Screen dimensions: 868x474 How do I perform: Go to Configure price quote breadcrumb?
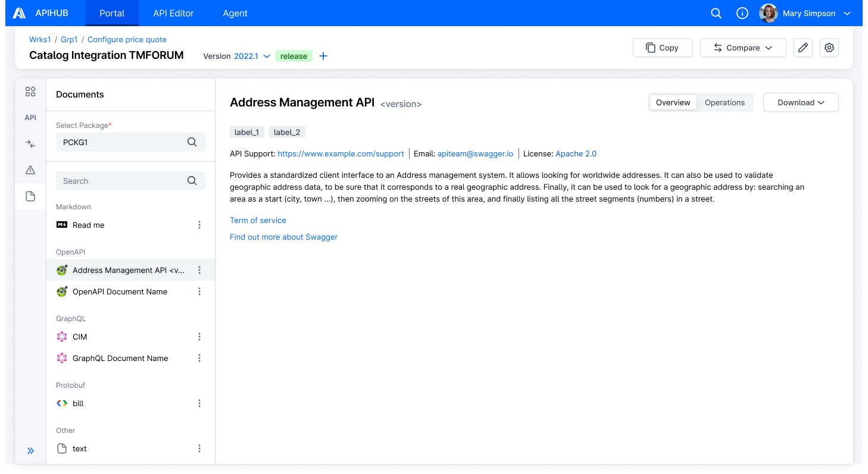127,39
